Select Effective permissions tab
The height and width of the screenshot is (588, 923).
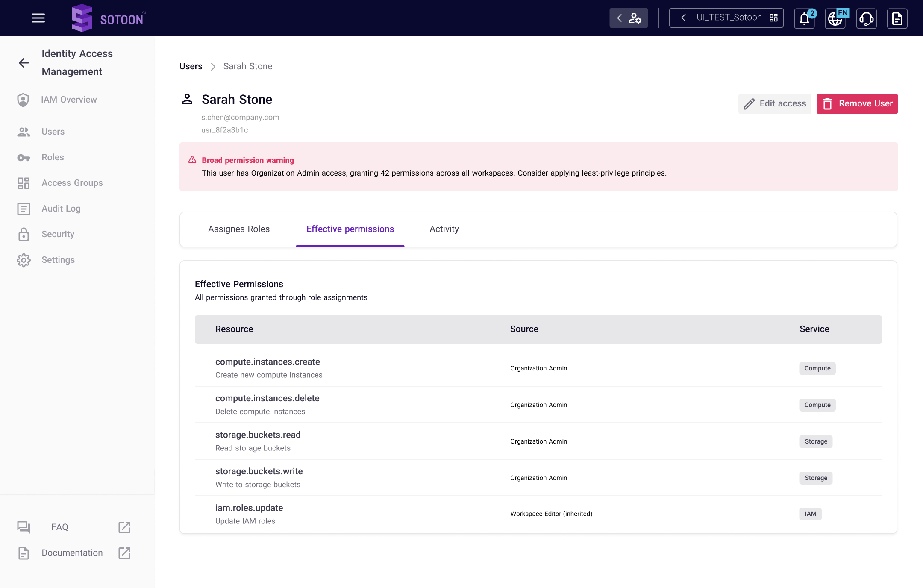tap(350, 229)
